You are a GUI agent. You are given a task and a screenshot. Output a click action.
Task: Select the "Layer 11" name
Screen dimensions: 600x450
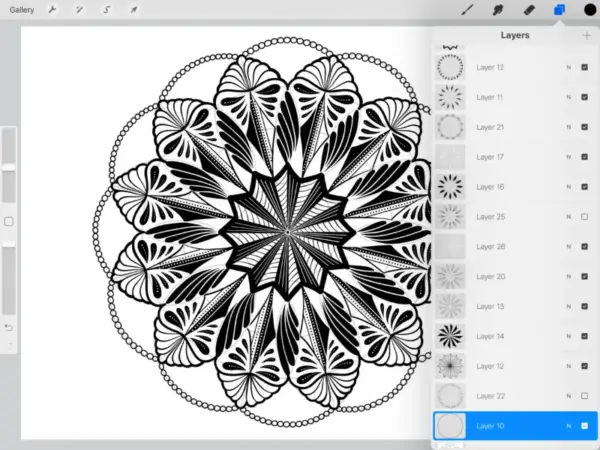click(x=490, y=97)
